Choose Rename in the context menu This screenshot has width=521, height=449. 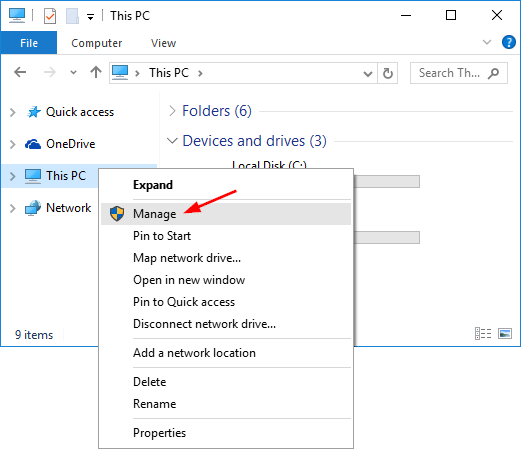226,404
